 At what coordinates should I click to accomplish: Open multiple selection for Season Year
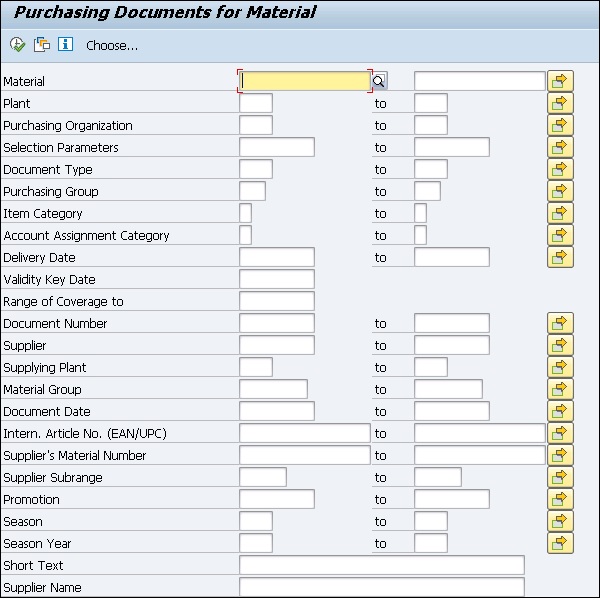(x=560, y=543)
